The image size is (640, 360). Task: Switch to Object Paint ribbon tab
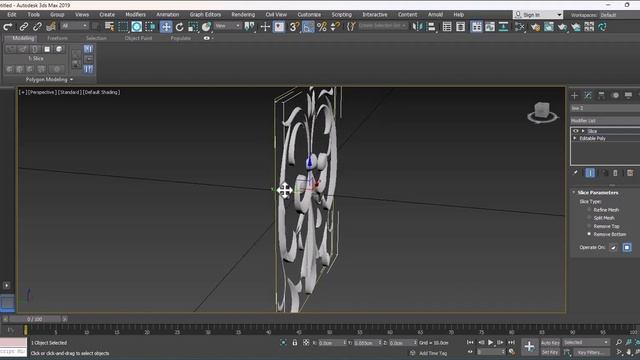[138, 38]
